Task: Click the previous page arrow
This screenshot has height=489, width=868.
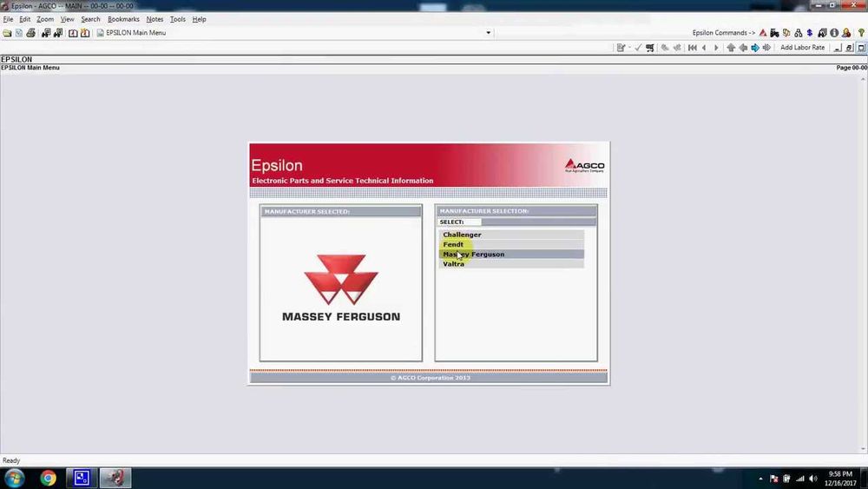Action: pos(704,48)
